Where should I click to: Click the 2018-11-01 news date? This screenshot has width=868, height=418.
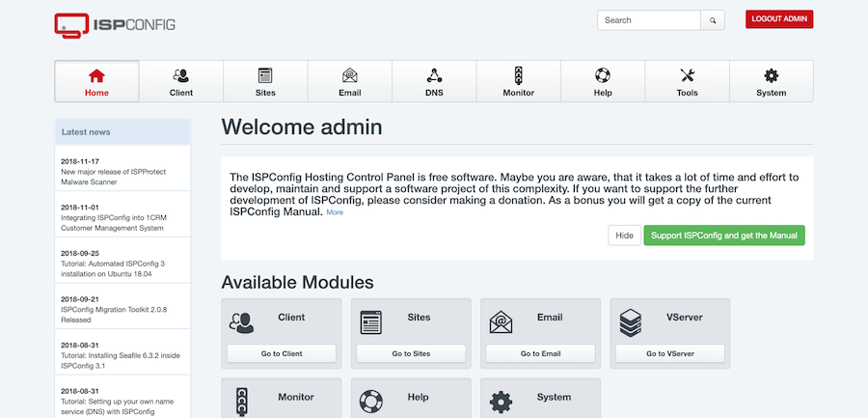pos(80,208)
